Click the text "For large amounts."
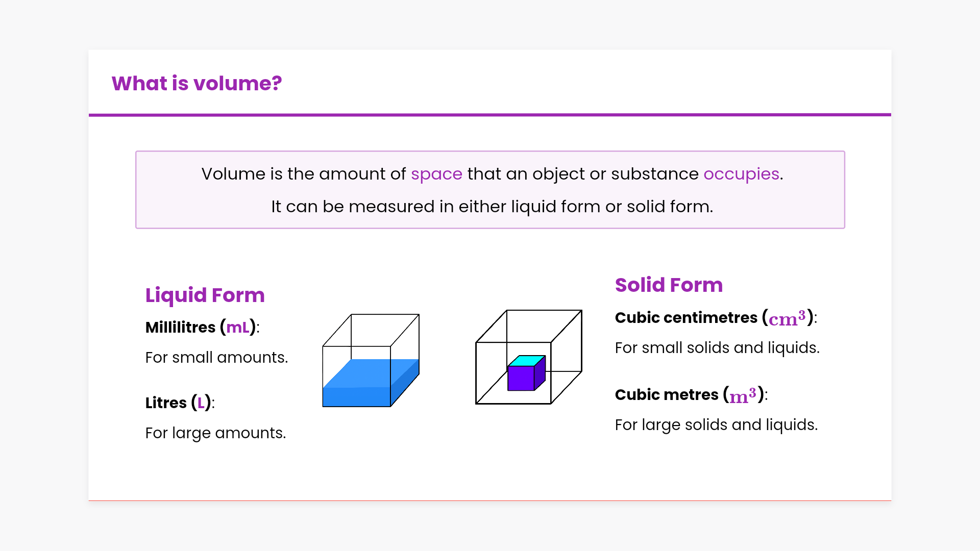Viewport: 980px width, 551px height. point(215,433)
